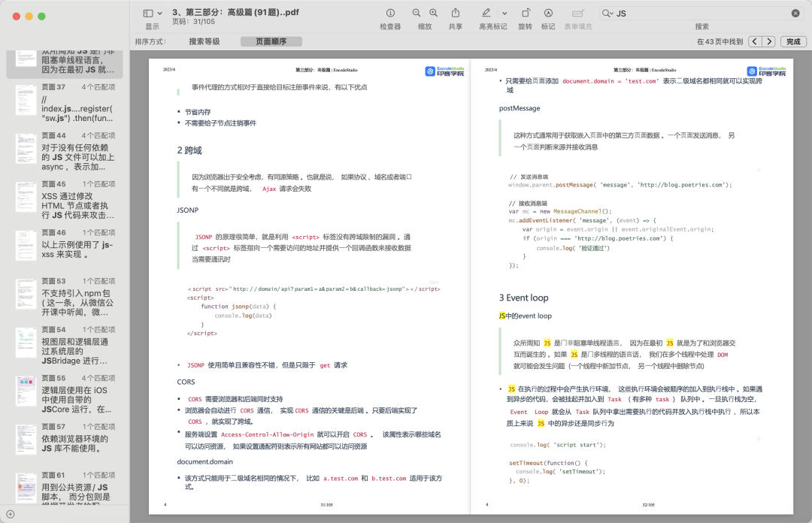Click the 在 43 页中找到 status text

pyautogui.click(x=720, y=41)
